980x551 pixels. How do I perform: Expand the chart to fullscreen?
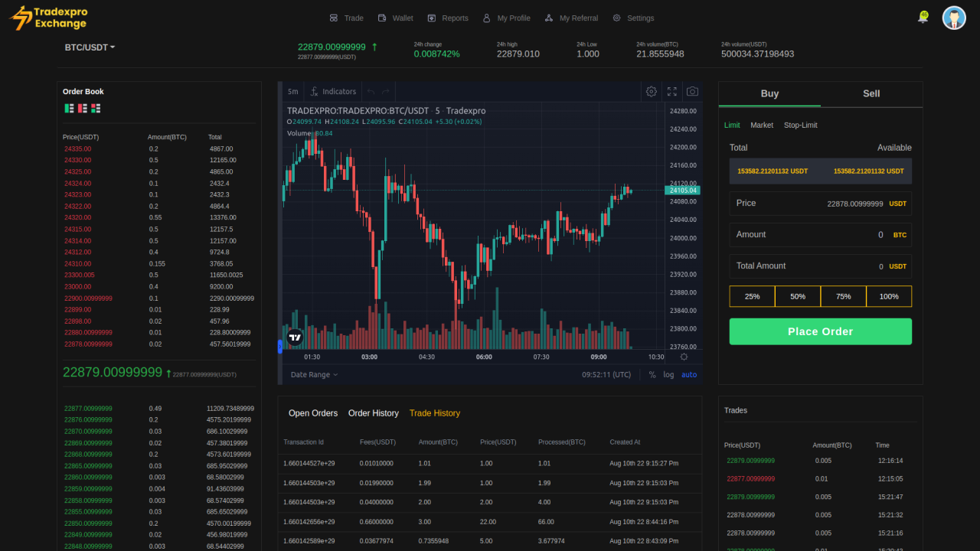coord(671,92)
